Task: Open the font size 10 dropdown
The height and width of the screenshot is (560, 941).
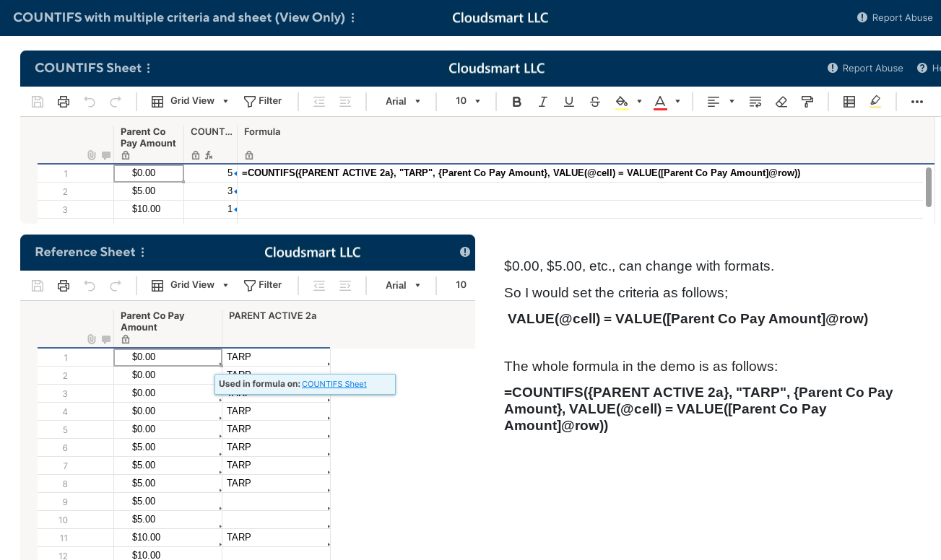Action: click(466, 101)
